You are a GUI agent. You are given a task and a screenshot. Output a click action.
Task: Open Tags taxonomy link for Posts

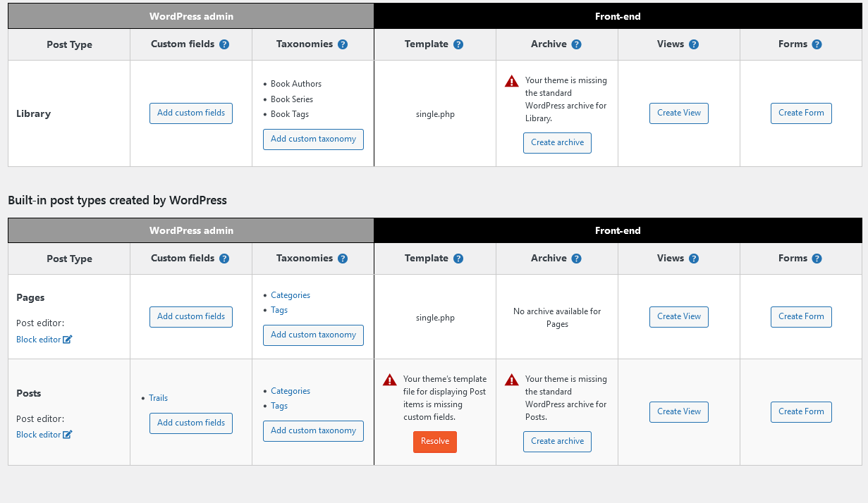279,406
